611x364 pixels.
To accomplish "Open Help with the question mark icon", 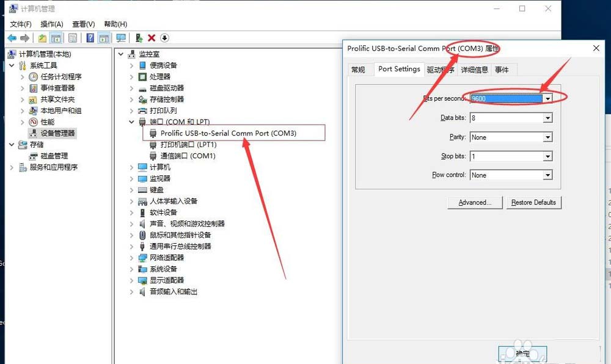I will (90, 38).
